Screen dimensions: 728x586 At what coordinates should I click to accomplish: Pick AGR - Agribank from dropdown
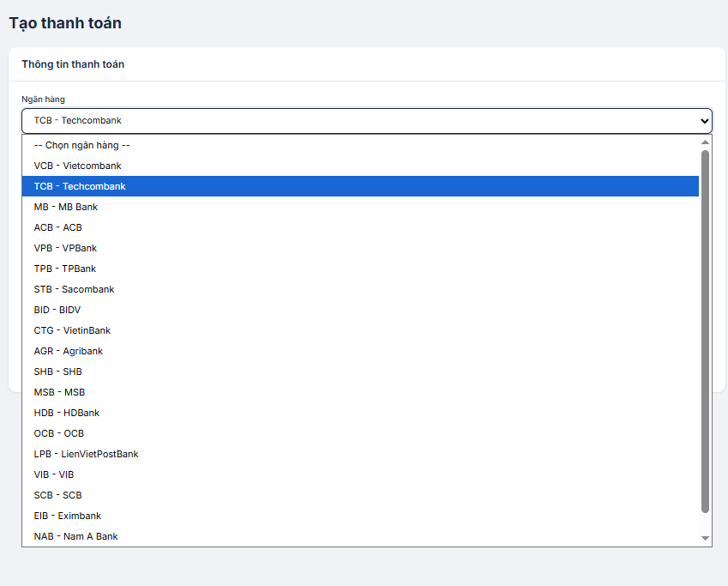point(69,351)
